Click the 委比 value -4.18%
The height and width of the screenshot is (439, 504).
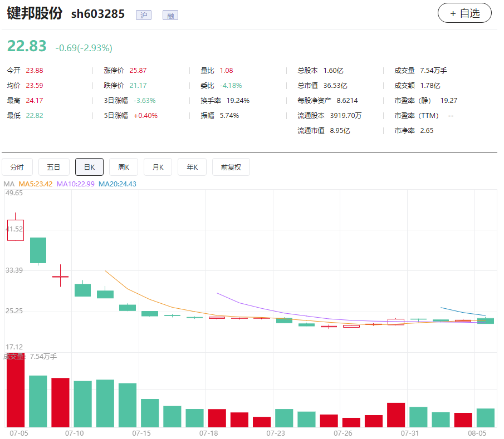[x=231, y=86]
